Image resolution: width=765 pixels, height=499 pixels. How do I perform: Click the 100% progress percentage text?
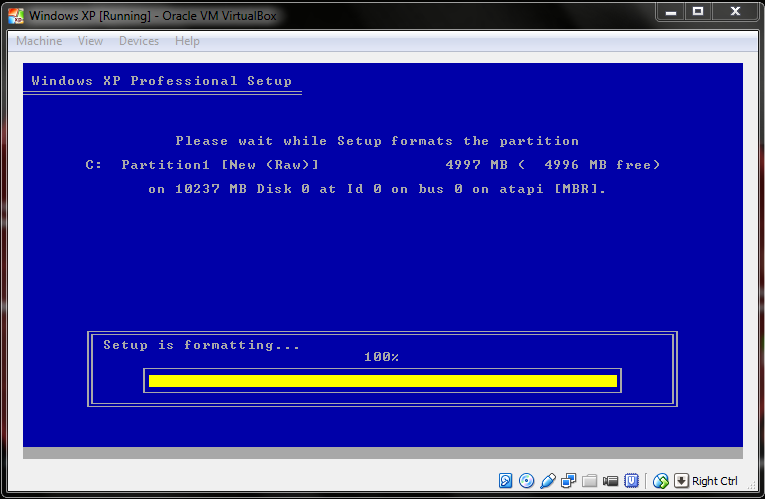382,357
